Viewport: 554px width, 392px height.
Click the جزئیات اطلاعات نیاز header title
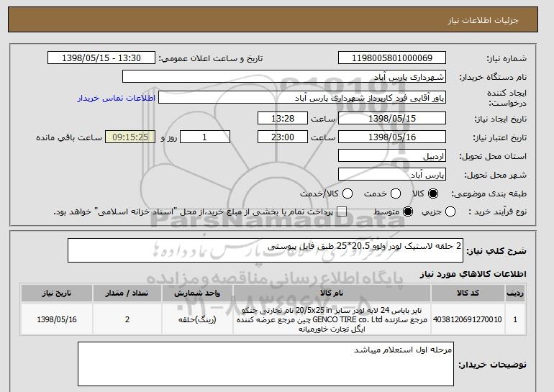tap(483, 20)
